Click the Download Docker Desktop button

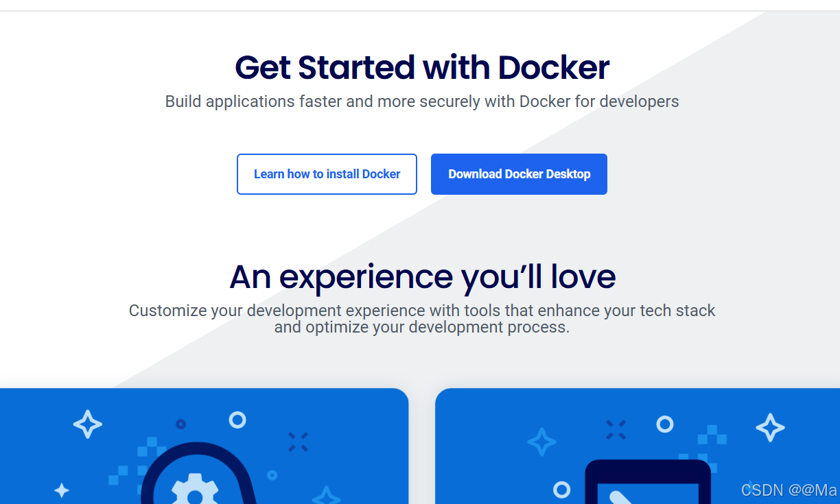coord(519,174)
